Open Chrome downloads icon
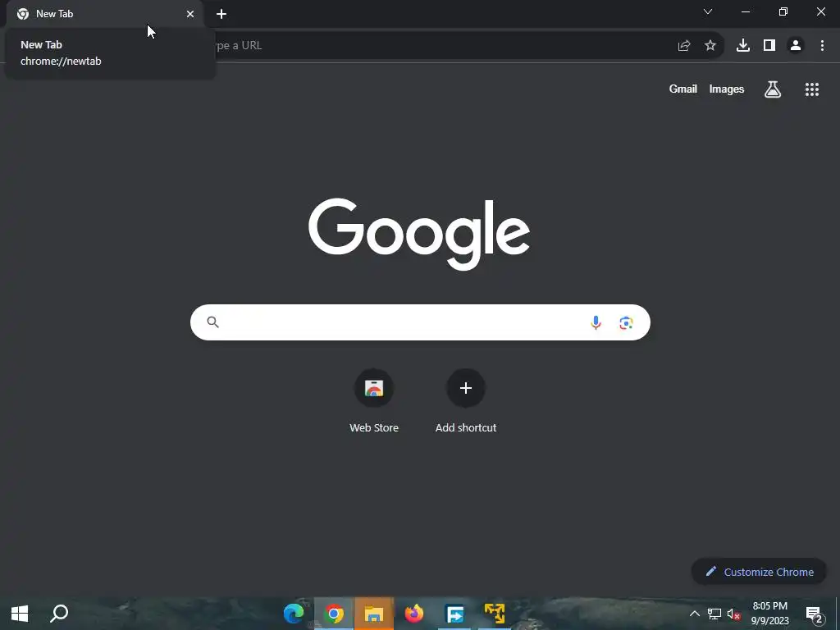 tap(743, 46)
